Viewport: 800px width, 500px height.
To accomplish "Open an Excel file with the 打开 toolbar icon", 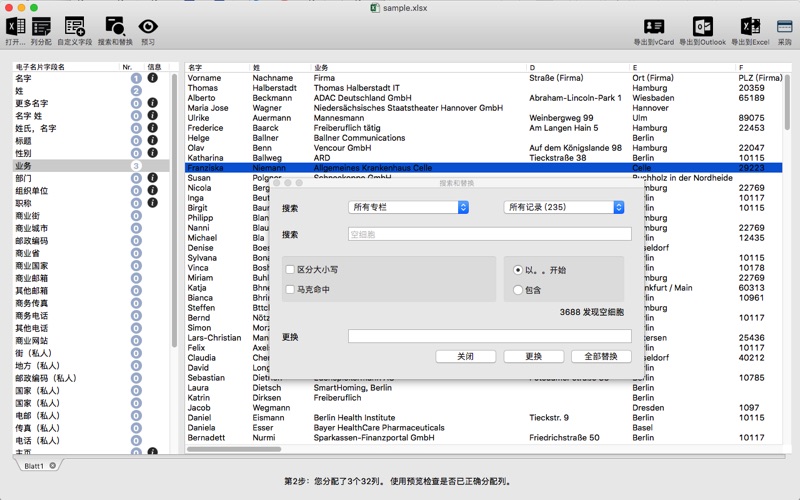I will tap(15, 31).
